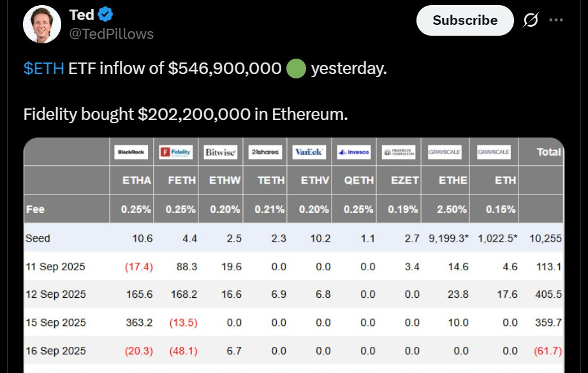Open the Grok slashed-circle icon
Viewport: 588px width, 373px height.
click(530, 20)
